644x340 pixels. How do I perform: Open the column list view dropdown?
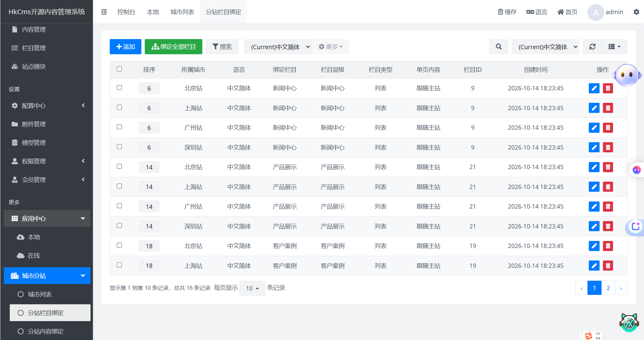click(x=615, y=47)
